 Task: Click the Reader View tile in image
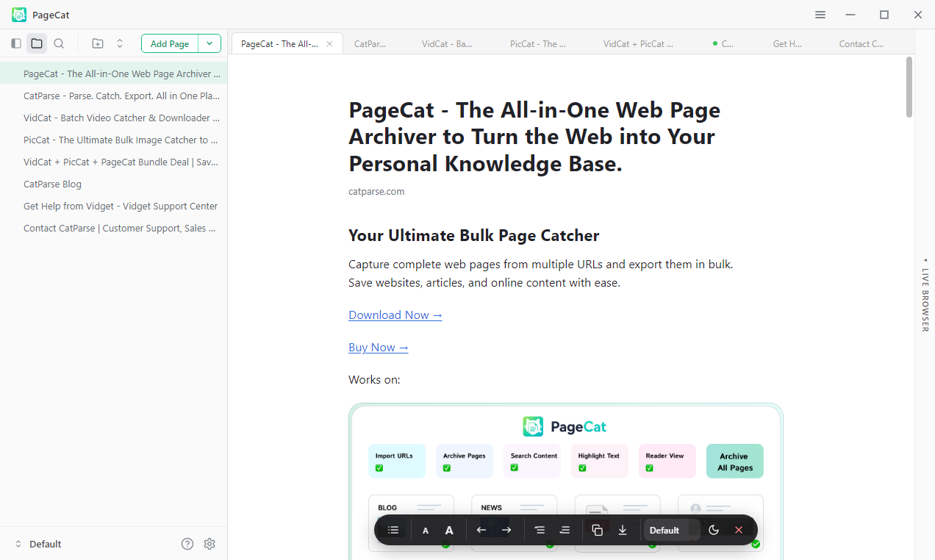pos(667,461)
